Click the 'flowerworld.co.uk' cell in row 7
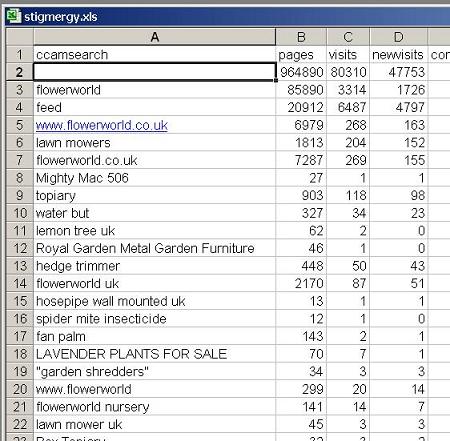Image resolution: width=450 pixels, height=441 pixels. tap(154, 160)
